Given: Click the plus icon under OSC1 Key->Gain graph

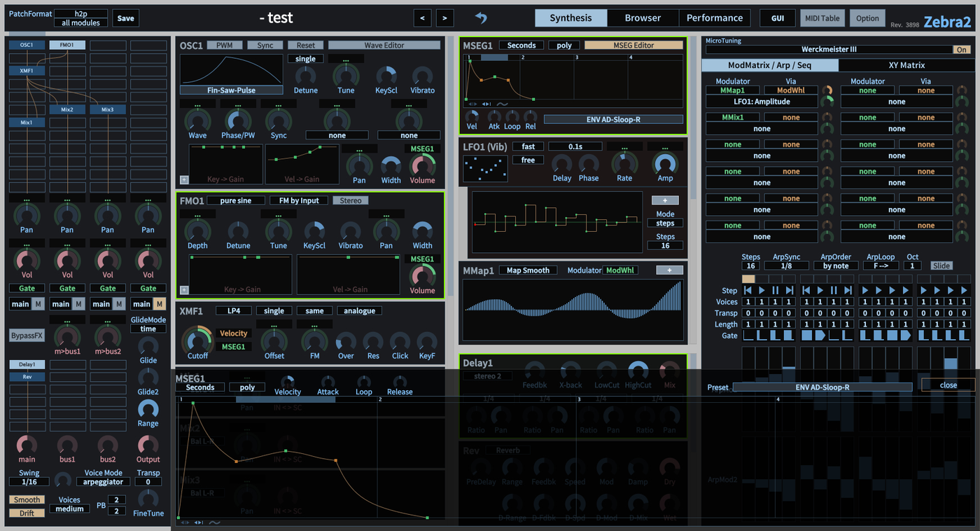Looking at the screenshot, I should tap(184, 180).
